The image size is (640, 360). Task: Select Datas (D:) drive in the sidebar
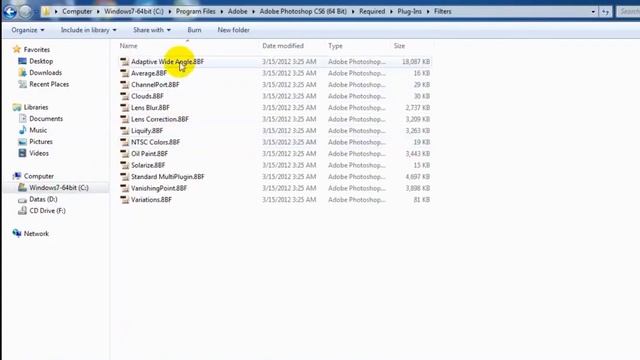(43, 199)
